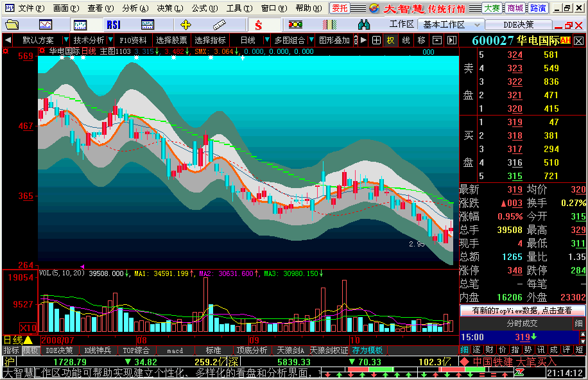The height and width of the screenshot is (380, 588).
Task: Open the 帮助(H) menu
Action: click(309, 8)
